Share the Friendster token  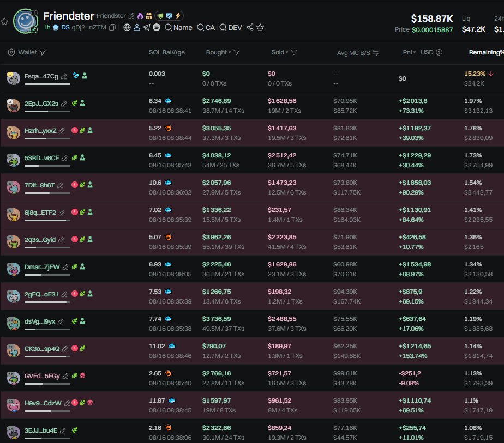[x=250, y=27]
